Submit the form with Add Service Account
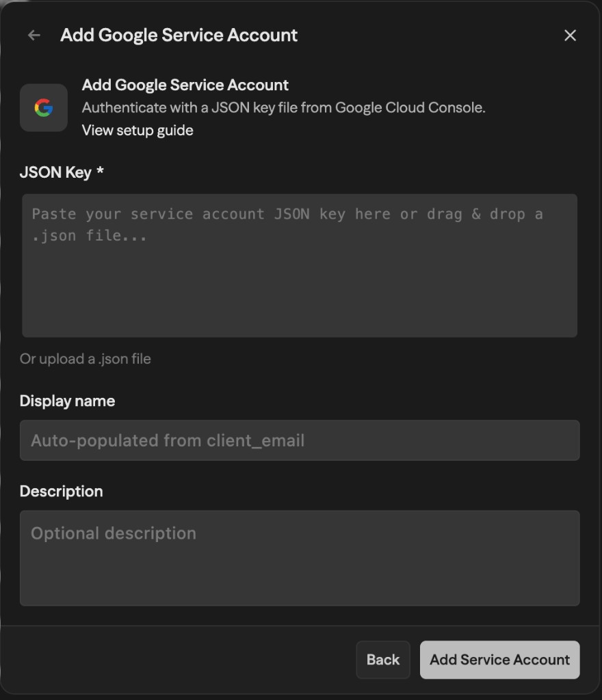602x700 pixels. (x=499, y=660)
